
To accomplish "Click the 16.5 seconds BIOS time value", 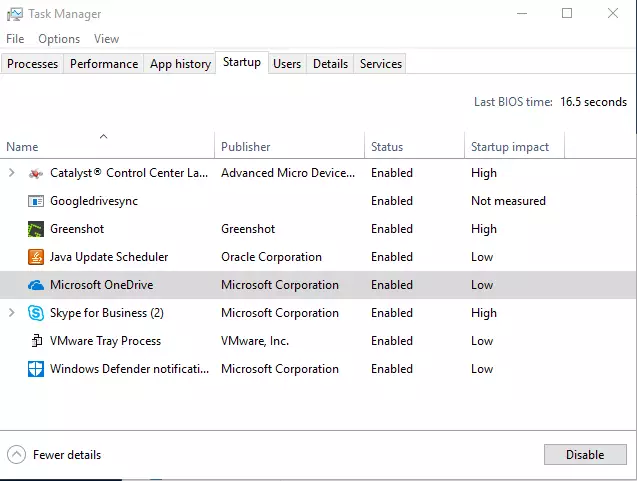I will click(594, 102).
